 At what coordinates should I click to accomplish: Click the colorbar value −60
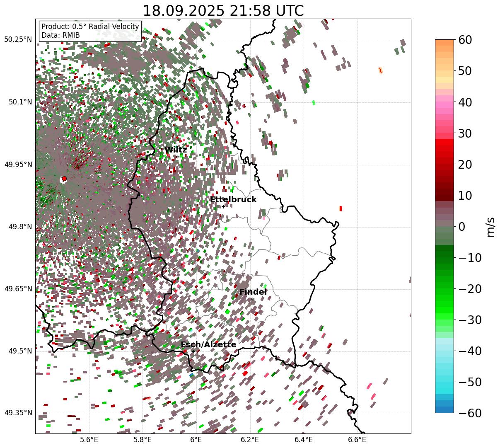(470, 413)
